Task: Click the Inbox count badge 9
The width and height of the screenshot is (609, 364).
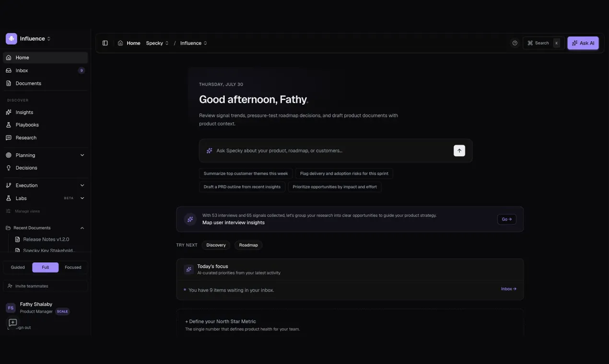Action: (82, 70)
